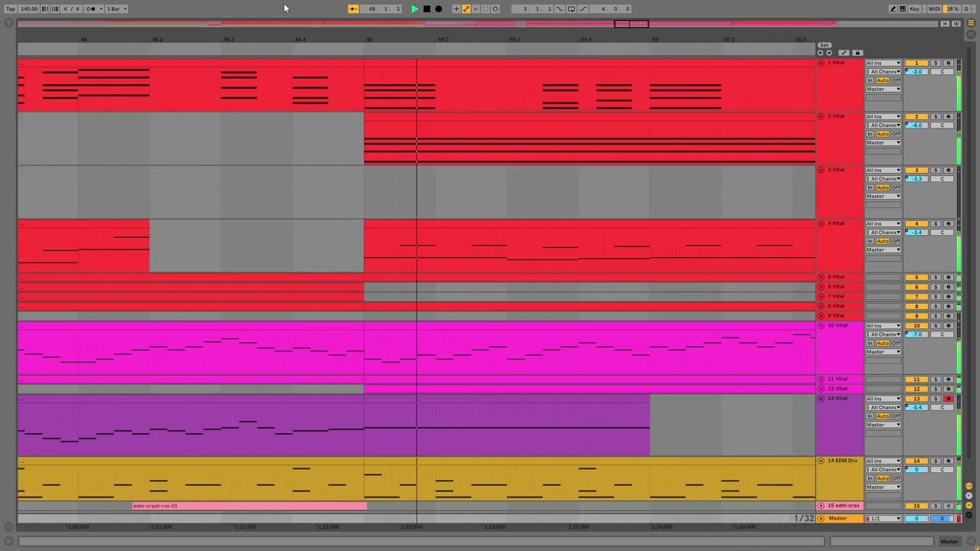Show or hide Returns section R
The image size is (980, 551).
[969, 496]
